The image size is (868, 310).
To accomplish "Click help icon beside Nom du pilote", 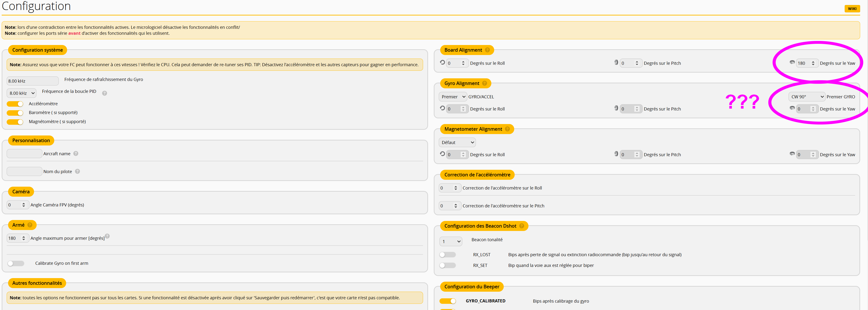I will (x=78, y=171).
